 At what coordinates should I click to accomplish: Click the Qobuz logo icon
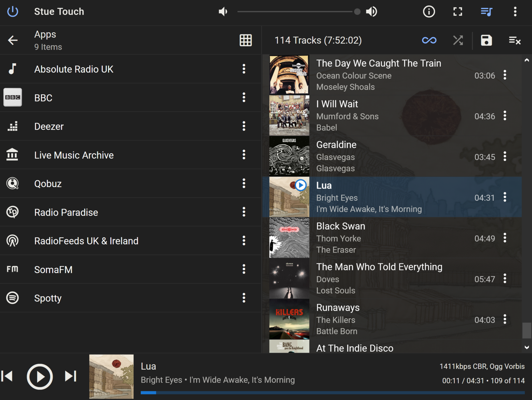tap(13, 183)
